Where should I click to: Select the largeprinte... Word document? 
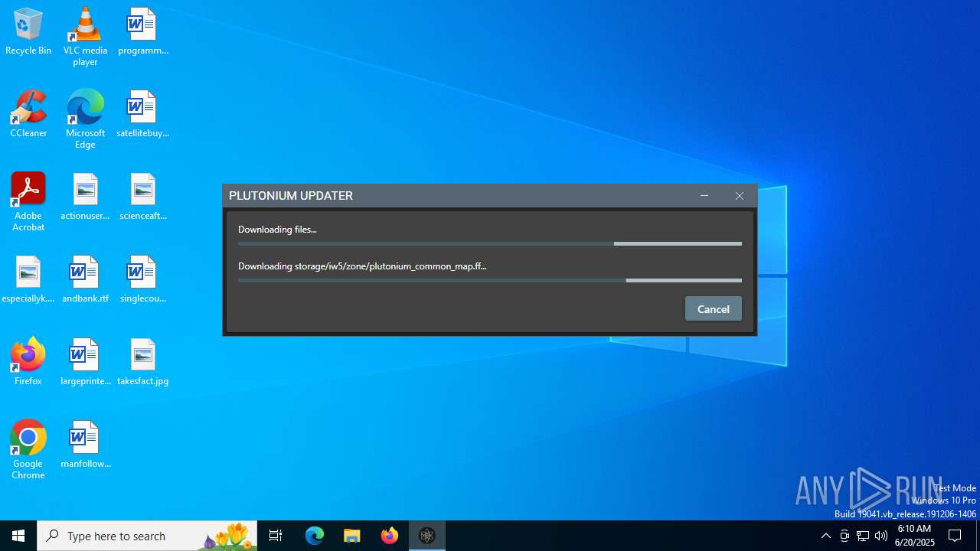[85, 362]
